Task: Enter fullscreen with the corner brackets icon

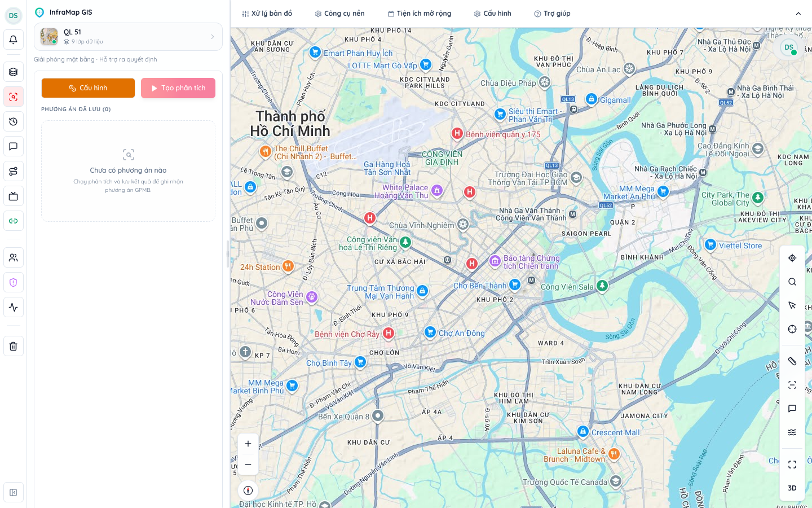Action: pyautogui.click(x=792, y=465)
